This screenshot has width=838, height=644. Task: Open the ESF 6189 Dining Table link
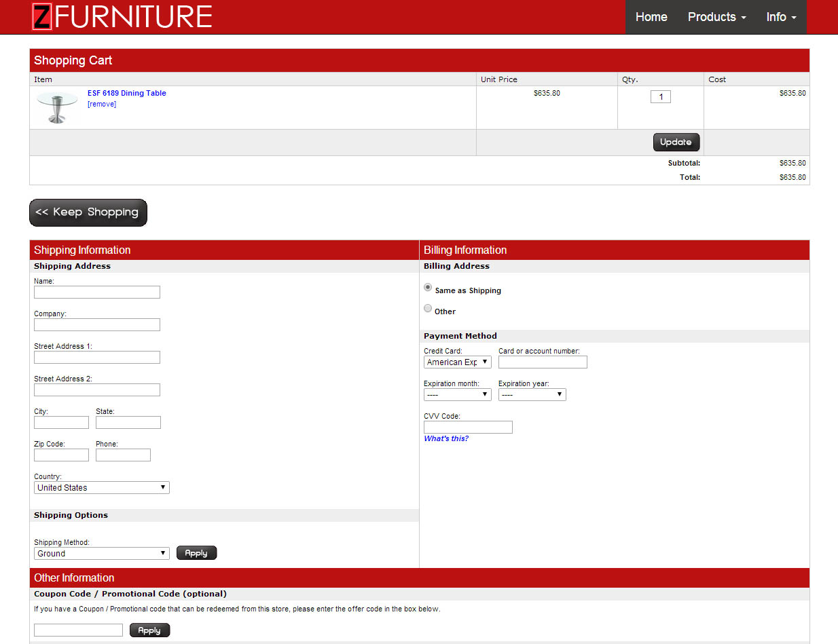coord(126,93)
